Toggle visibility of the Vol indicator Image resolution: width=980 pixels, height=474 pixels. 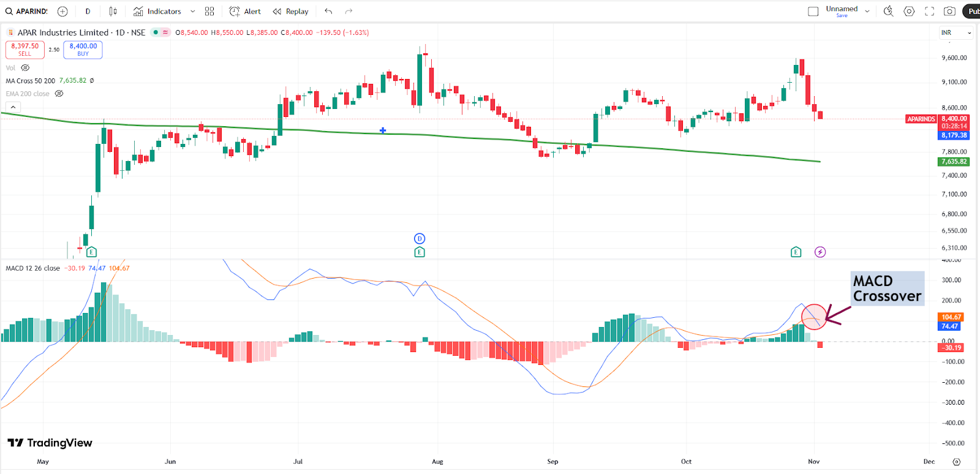[25, 68]
